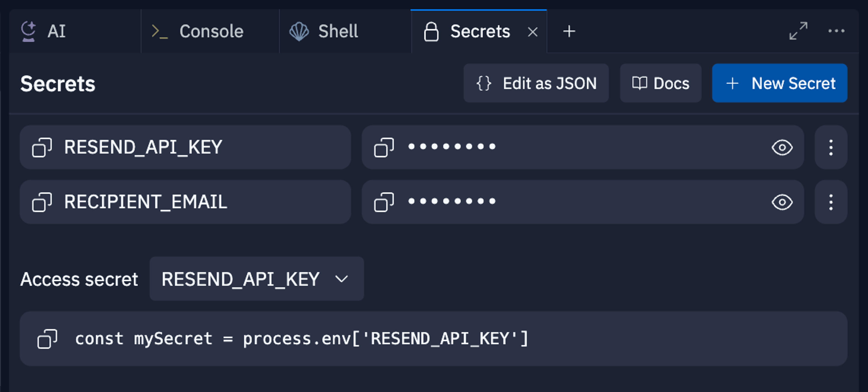The image size is (868, 392).
Task: Reveal the RESEND_API_KEY value with eye icon
Action: (x=782, y=148)
